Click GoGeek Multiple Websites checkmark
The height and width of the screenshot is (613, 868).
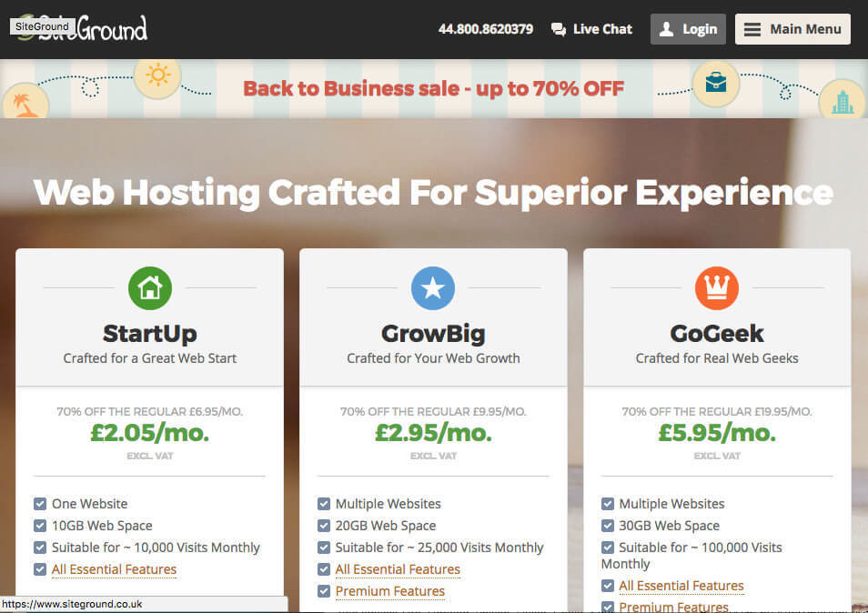(607, 504)
